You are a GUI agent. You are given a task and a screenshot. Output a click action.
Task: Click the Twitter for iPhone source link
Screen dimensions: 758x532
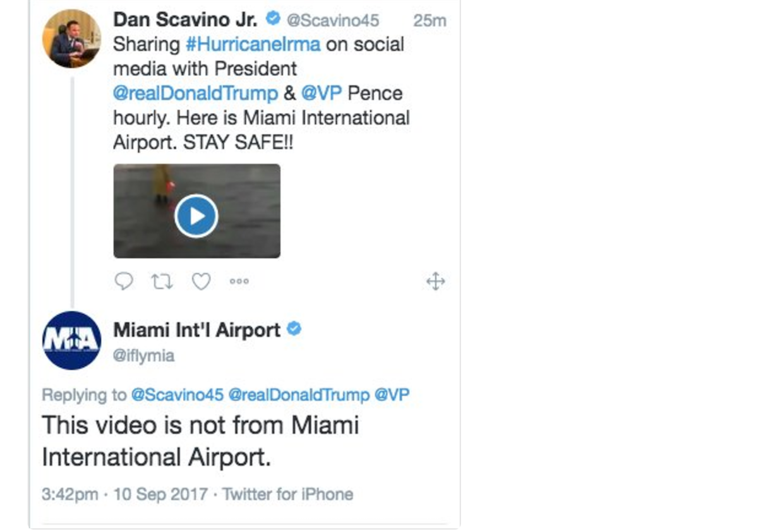tap(287, 493)
